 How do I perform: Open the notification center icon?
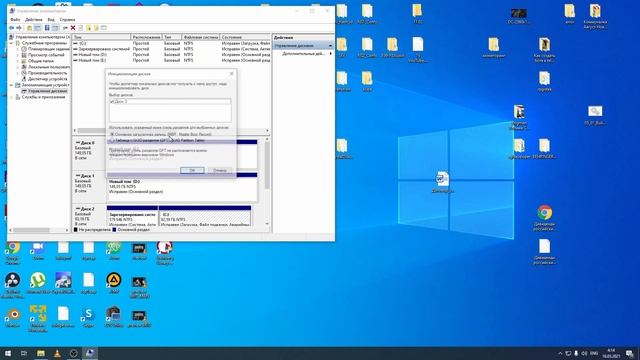click(x=630, y=353)
